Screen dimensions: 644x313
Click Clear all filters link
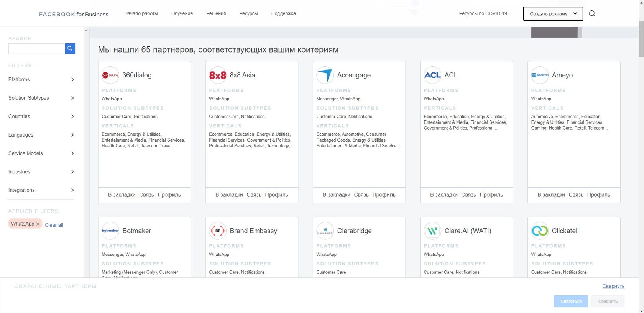pos(54,225)
